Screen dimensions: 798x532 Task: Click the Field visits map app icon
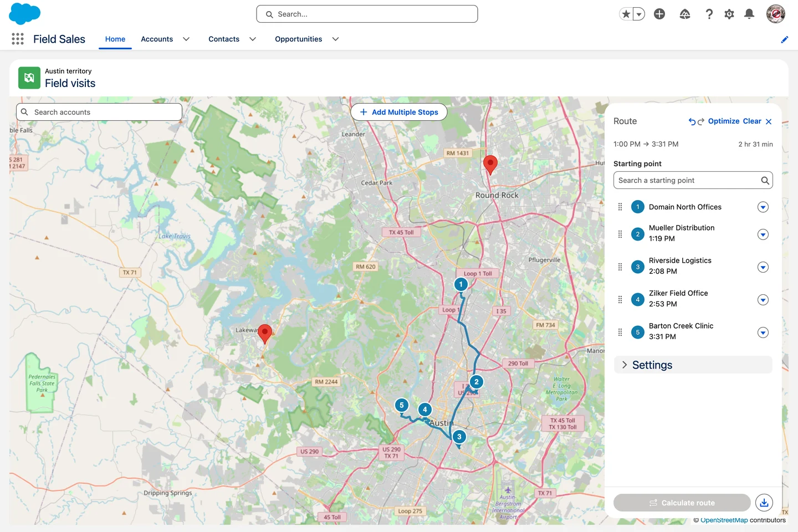coord(29,78)
